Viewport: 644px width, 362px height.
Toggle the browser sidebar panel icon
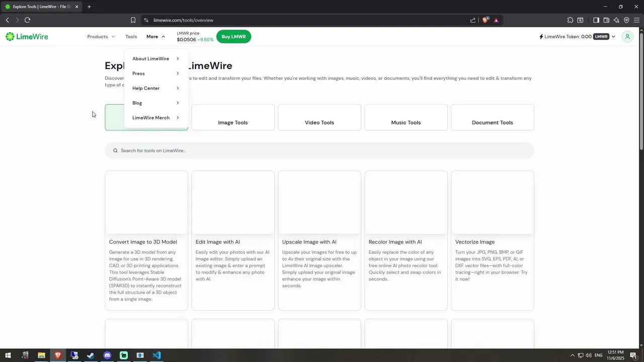click(x=596, y=20)
